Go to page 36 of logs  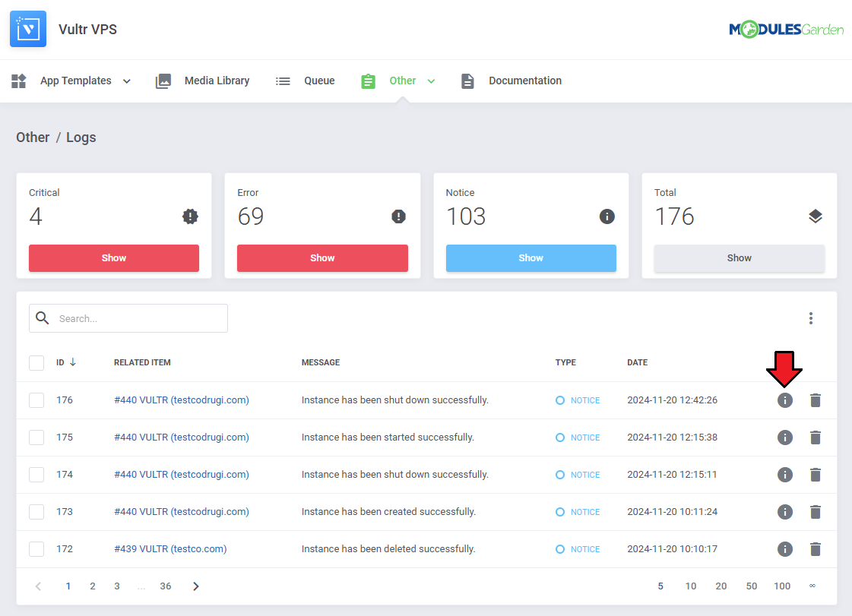[165, 586]
